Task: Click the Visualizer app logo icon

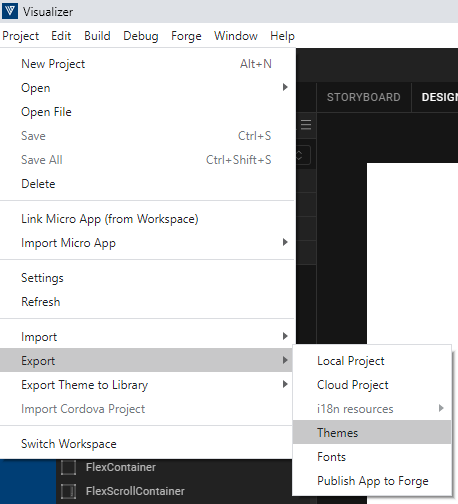Action: (x=10, y=11)
